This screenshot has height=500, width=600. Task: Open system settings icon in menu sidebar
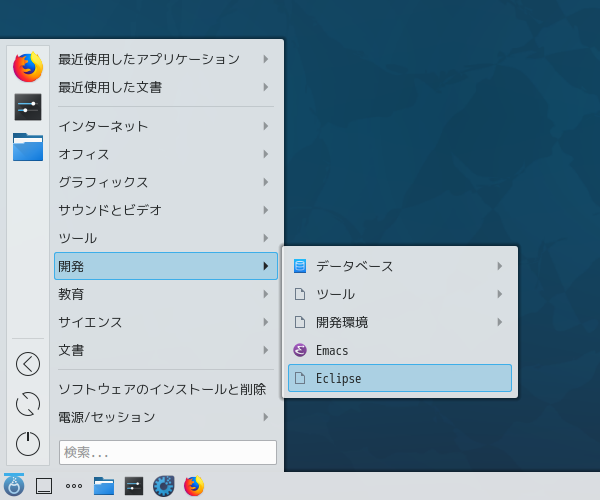point(28,107)
